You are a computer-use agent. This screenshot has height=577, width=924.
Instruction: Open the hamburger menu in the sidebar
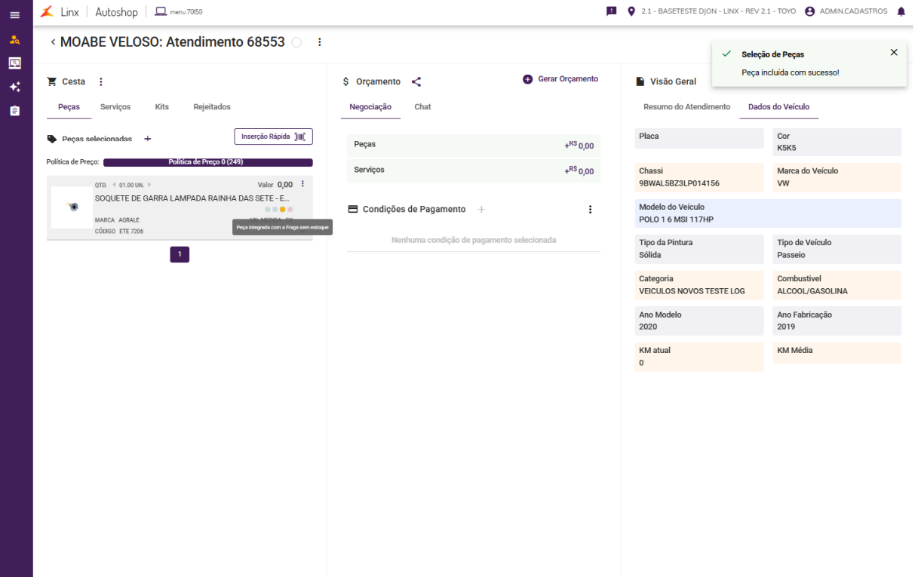coord(14,15)
